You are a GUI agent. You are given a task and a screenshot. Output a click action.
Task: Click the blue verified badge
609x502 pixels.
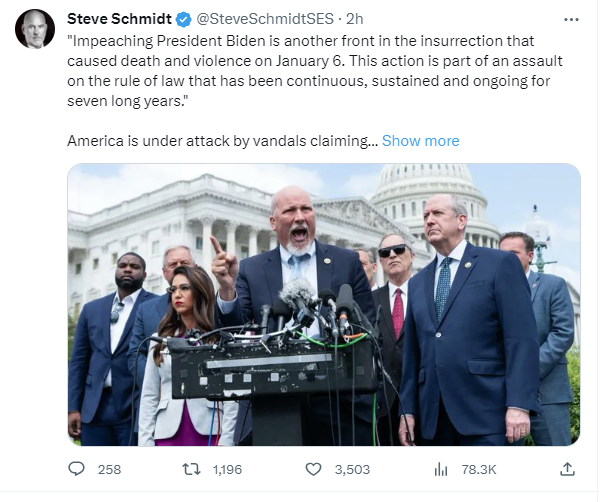185,19
